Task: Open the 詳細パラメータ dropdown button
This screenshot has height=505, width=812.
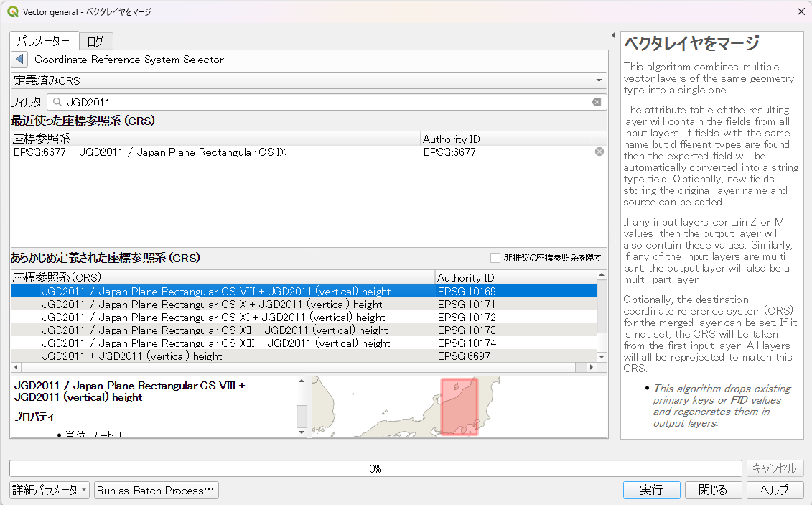Action: (x=50, y=490)
